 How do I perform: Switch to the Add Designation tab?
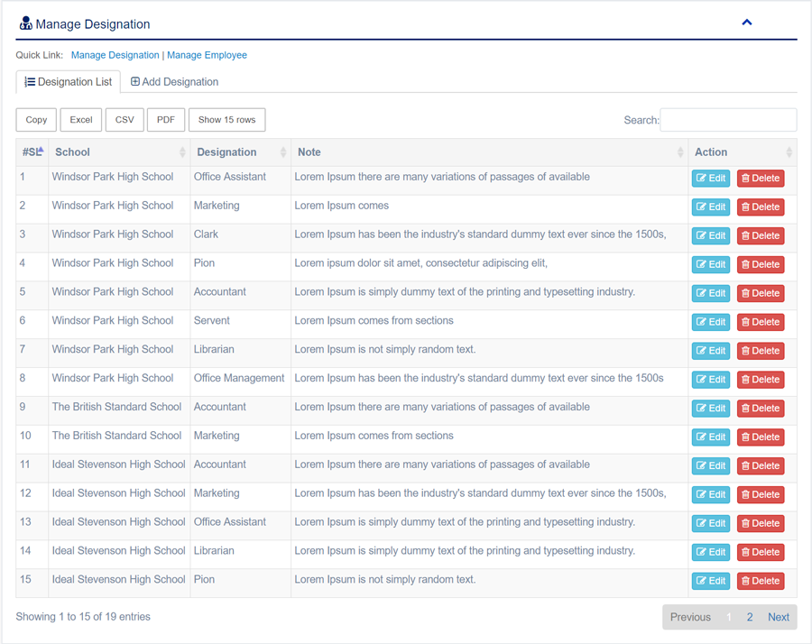174,82
